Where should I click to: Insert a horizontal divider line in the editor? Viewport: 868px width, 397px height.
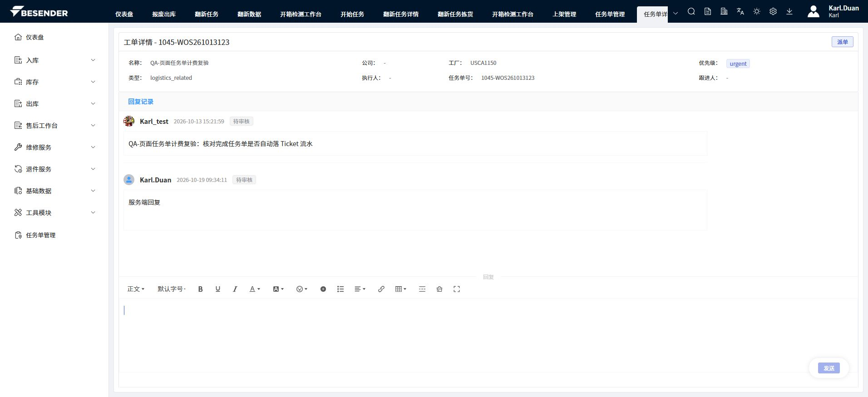coord(422,289)
